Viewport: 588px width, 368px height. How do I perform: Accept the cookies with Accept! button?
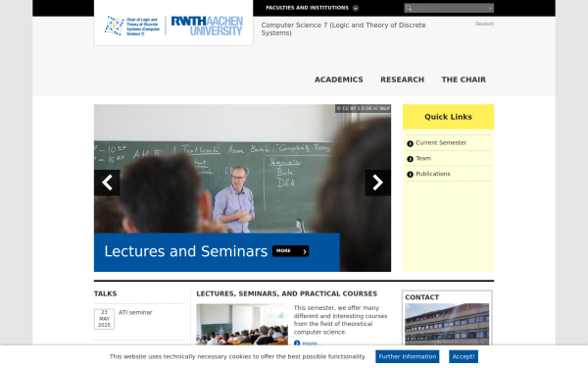464,357
